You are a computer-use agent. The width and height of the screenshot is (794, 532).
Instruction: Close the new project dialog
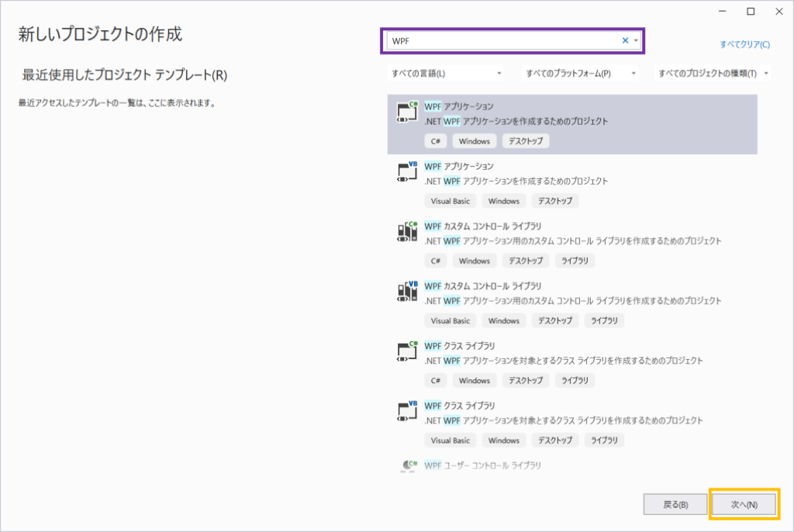779,11
